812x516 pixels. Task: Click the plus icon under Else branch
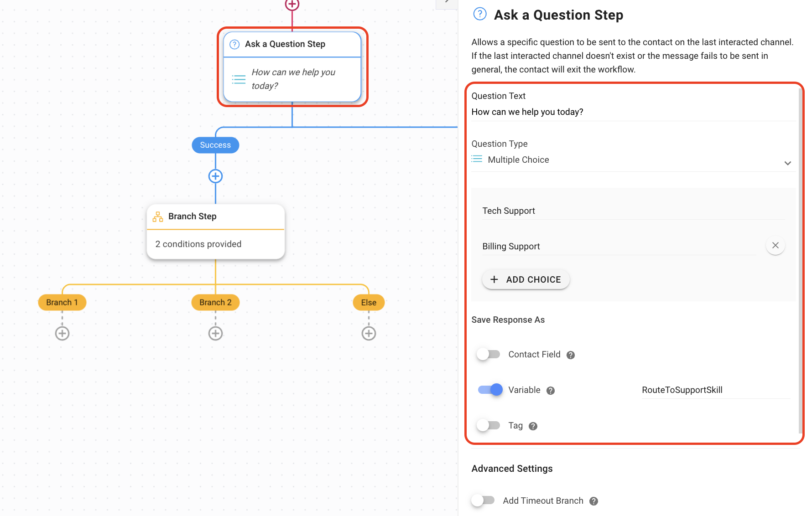[x=369, y=333]
